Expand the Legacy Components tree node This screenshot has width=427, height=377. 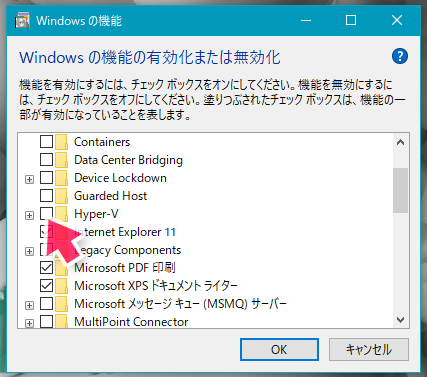[x=29, y=251]
